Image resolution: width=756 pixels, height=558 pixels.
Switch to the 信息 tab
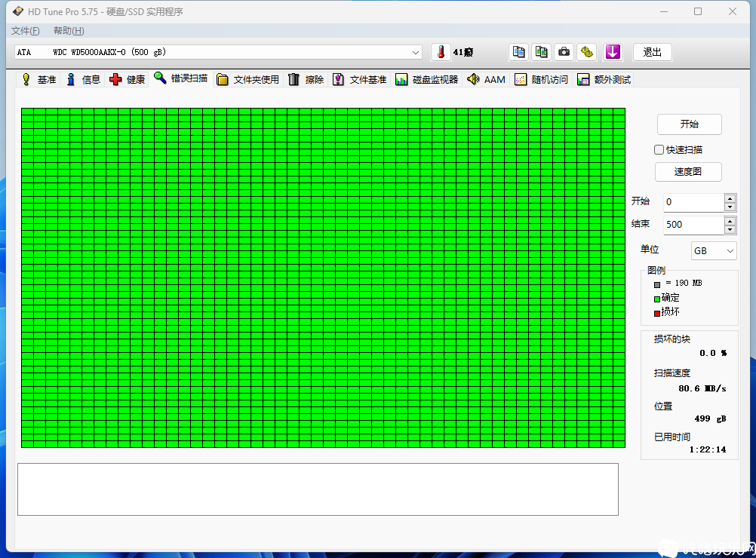(x=83, y=79)
